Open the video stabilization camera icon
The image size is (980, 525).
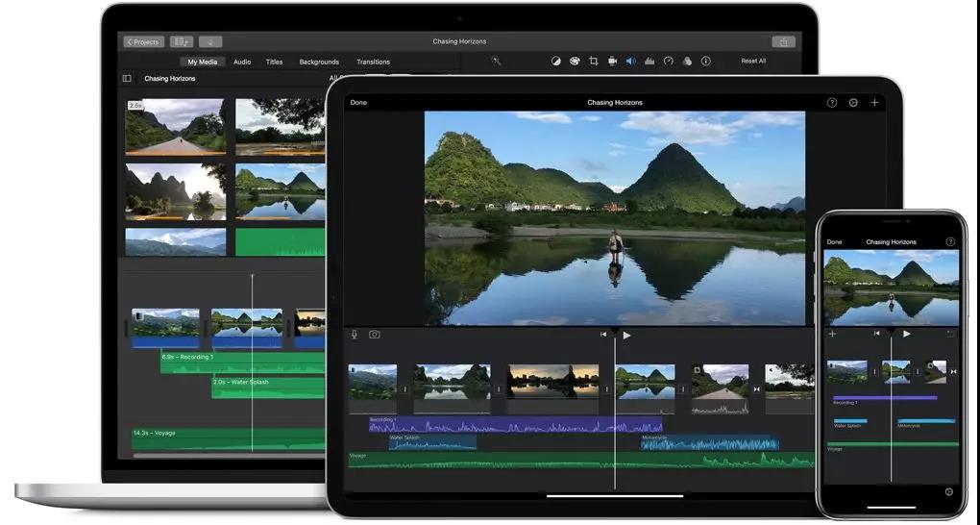click(x=613, y=61)
